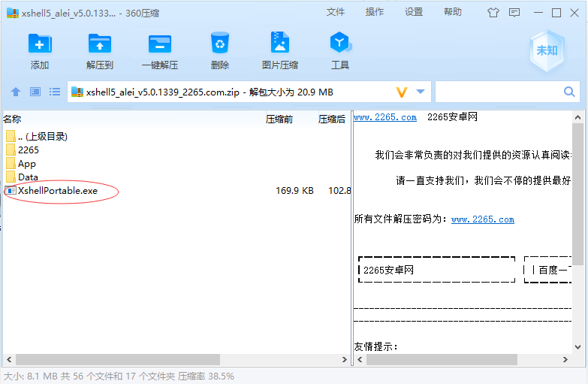The image size is (588, 384).
Task: Minimize the 360压缩 window
Action: (538, 13)
